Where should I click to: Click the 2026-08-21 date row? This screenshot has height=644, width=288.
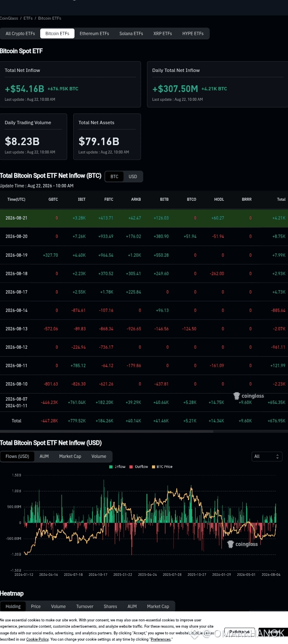(x=144, y=218)
